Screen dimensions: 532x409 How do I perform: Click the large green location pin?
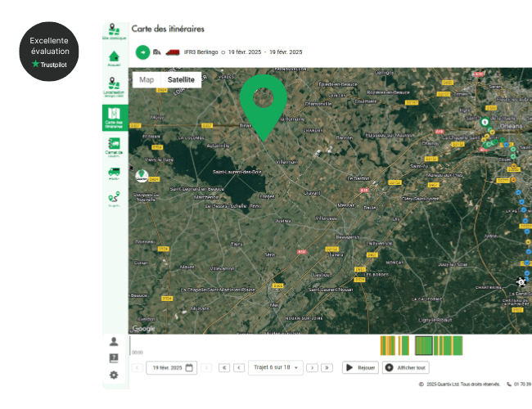click(264, 107)
